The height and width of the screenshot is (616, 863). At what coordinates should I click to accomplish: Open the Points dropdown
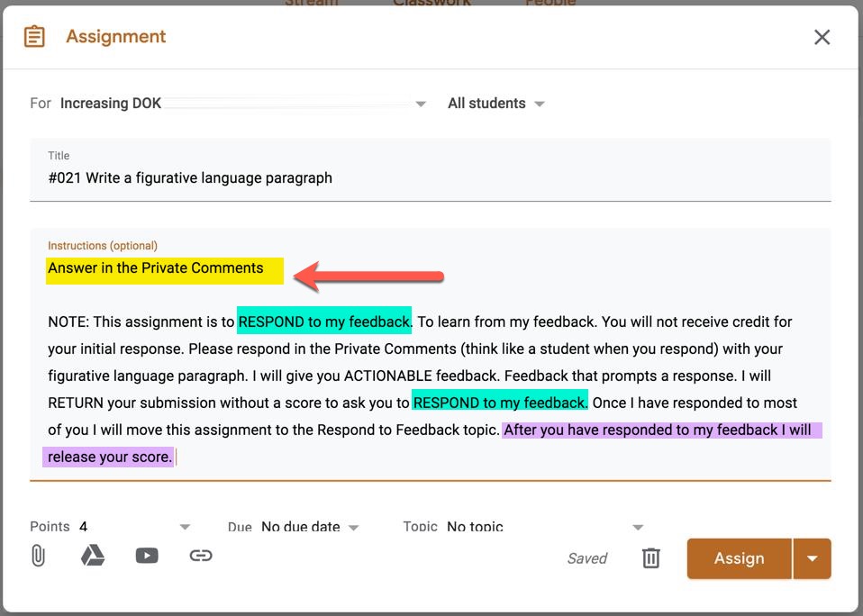(185, 527)
